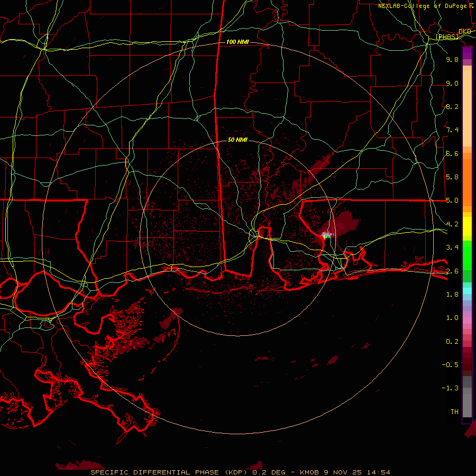
Task: Click the 2.6 value on the color scale
Action: click(452, 271)
